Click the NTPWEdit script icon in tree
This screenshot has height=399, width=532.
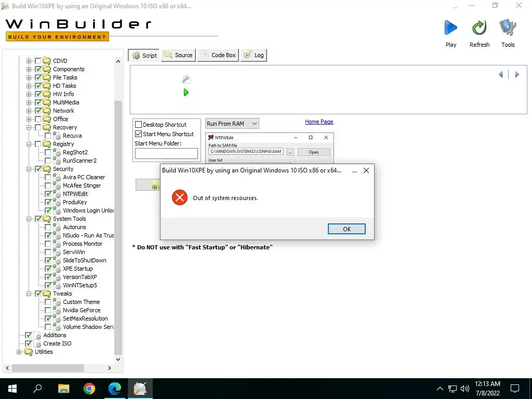(x=57, y=194)
